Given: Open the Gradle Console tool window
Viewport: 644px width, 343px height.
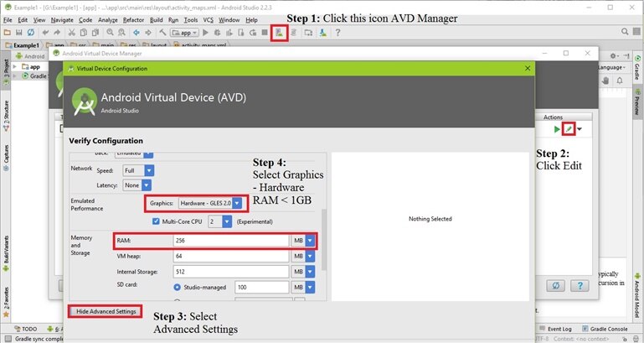Looking at the screenshot, I should (x=605, y=329).
